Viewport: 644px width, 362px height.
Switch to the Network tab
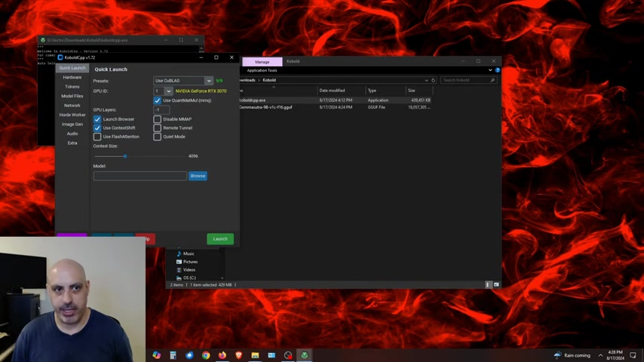(72, 106)
